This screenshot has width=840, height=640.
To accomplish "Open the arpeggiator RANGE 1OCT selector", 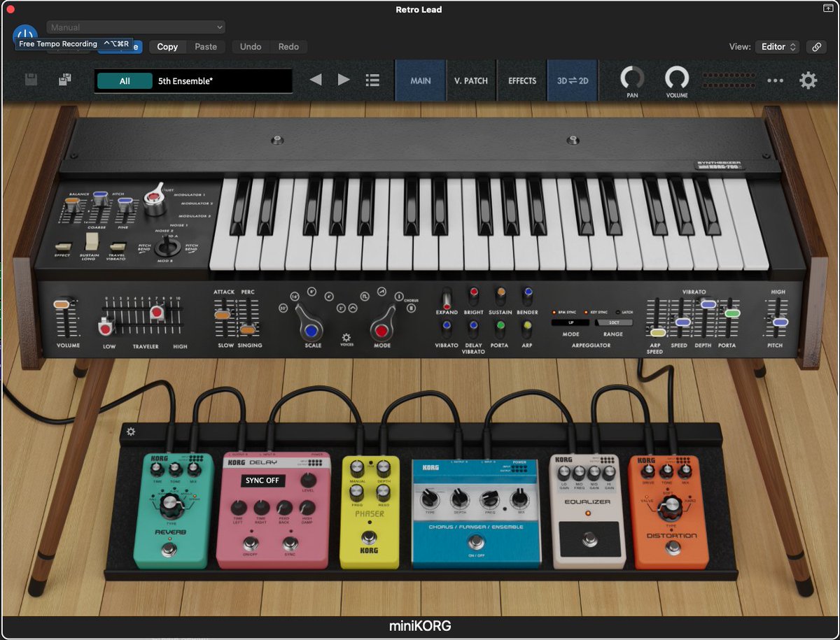I will (614, 323).
